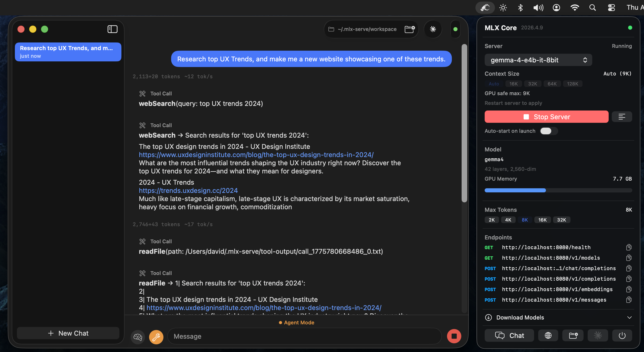Screen dimensions: 644x352
Task: Select 32K context size option
Action: 532,84
